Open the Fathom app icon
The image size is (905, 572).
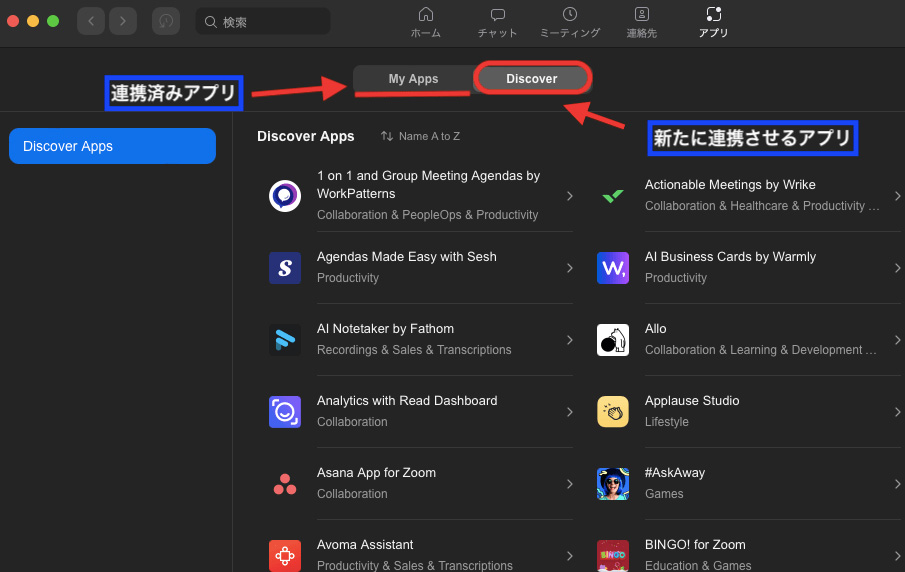[285, 340]
